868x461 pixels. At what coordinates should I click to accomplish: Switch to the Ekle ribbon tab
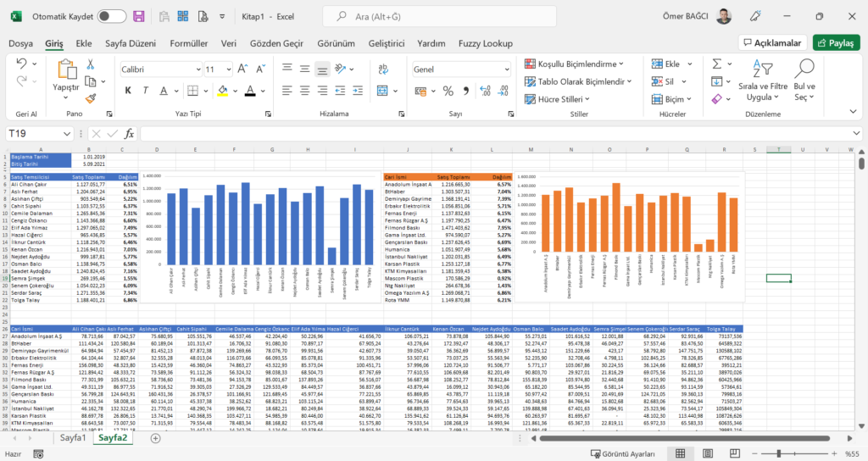click(84, 43)
